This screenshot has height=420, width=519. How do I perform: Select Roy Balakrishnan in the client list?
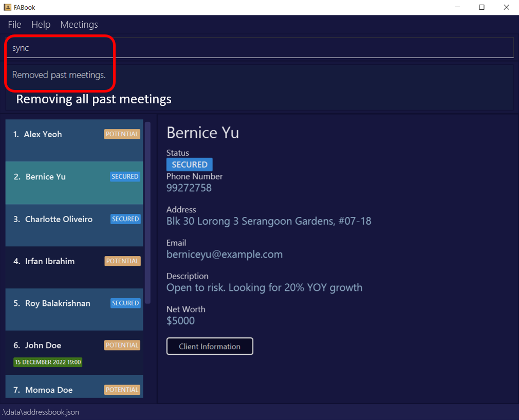(74, 309)
